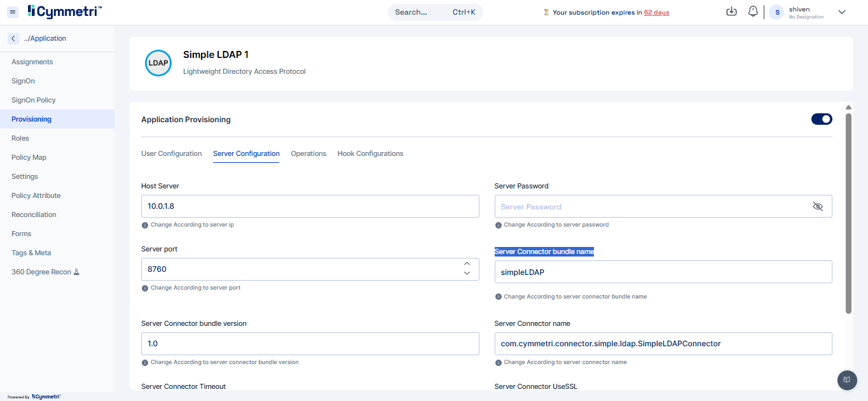The width and height of the screenshot is (868, 401).
Task: Click the hourglass subscription icon
Action: [x=546, y=12]
